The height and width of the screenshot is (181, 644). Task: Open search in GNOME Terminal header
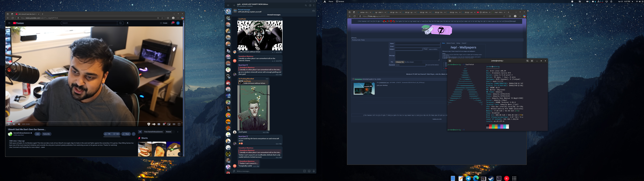coord(528,61)
